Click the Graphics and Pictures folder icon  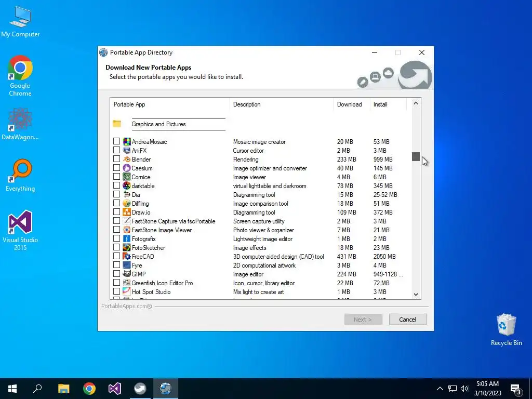coord(117,124)
